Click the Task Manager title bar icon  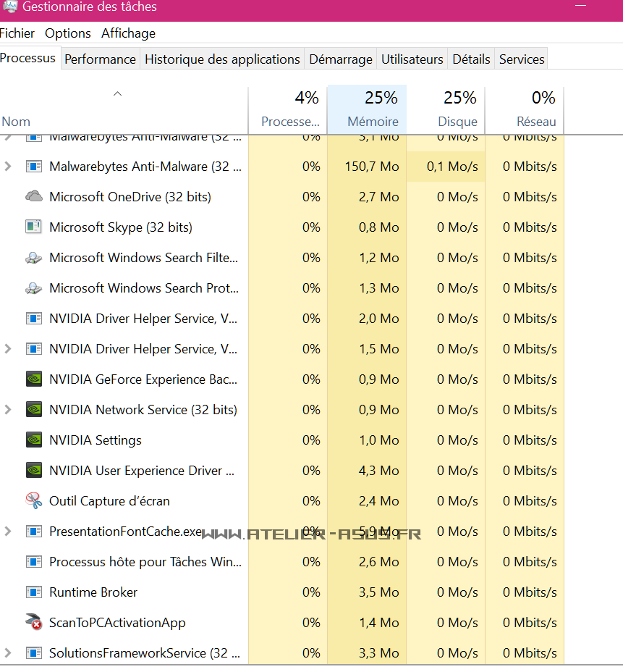click(x=9, y=7)
